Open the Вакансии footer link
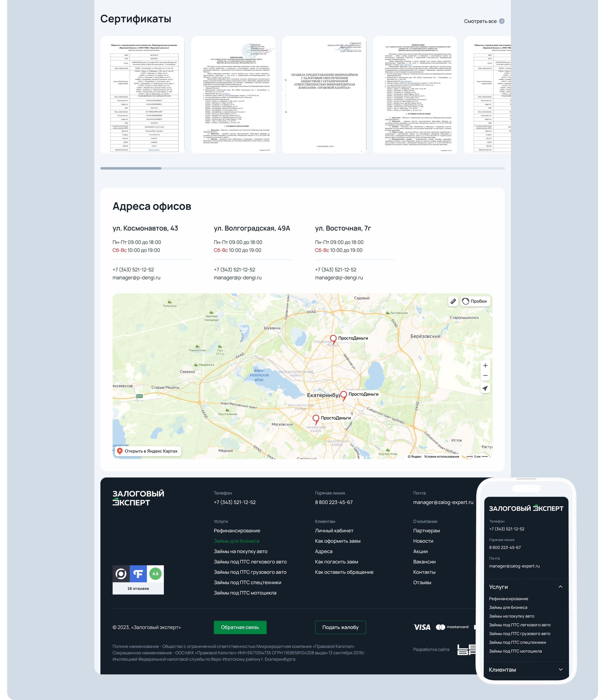 (x=424, y=562)
